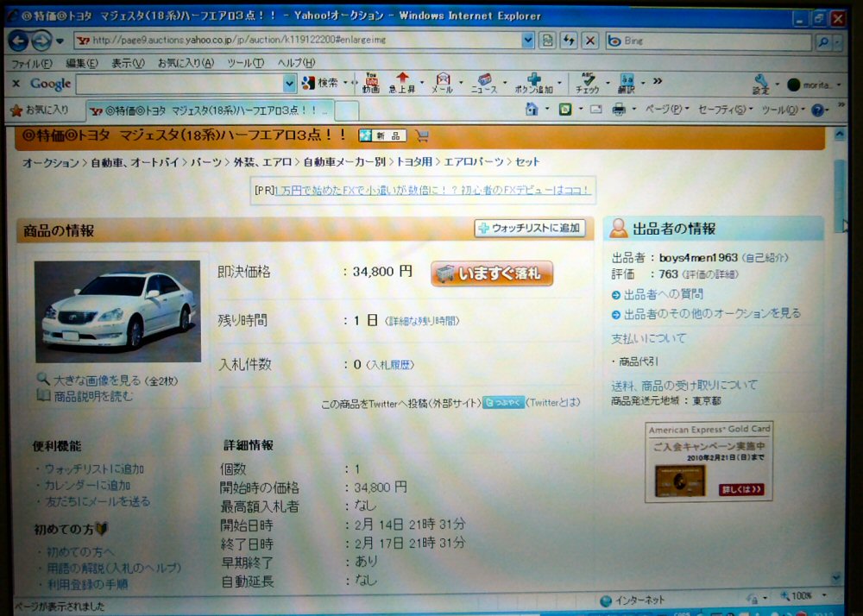Viewport: 863px width, 616px height.
Task: Click 評価の詳細 link
Action: [710, 273]
